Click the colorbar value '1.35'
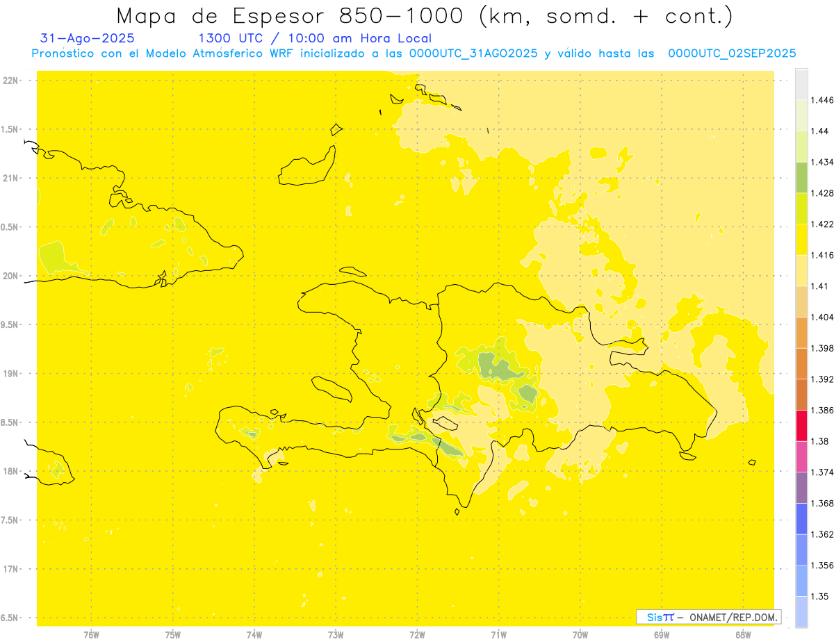 pyautogui.click(x=820, y=596)
